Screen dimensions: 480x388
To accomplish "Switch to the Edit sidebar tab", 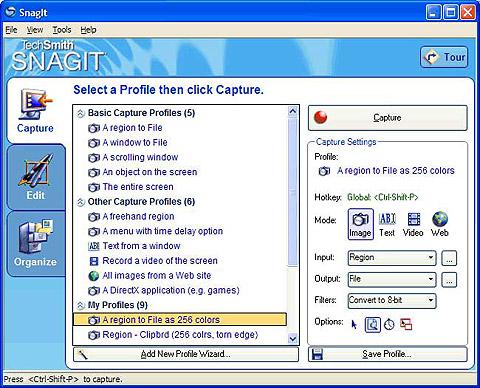I will coord(35,177).
